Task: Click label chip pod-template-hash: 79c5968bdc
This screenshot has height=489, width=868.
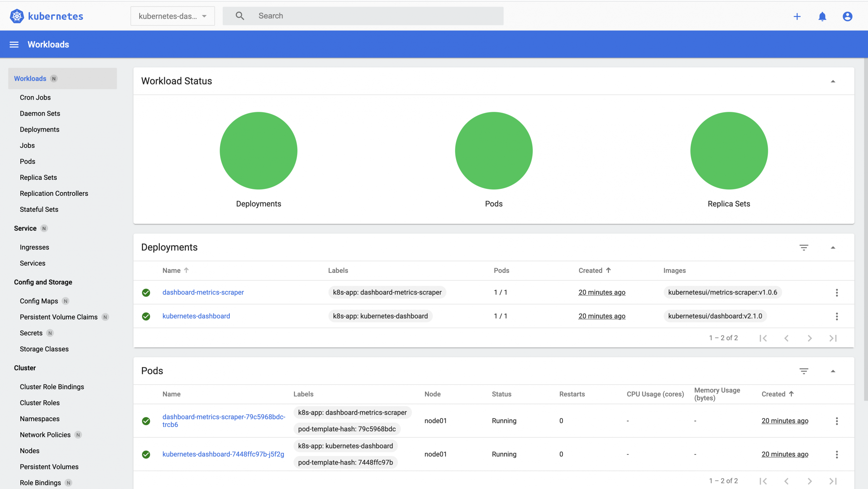Action: 347,429
